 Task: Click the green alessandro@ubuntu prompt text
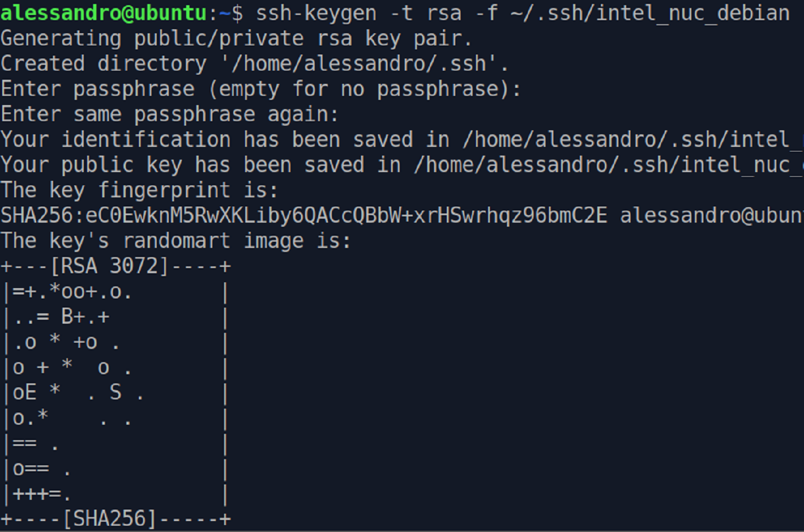click(103, 13)
